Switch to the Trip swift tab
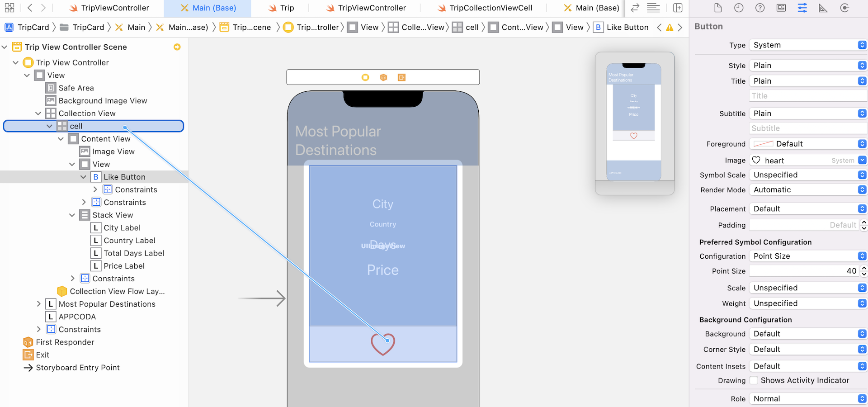This screenshot has width=868, height=407. tap(281, 8)
